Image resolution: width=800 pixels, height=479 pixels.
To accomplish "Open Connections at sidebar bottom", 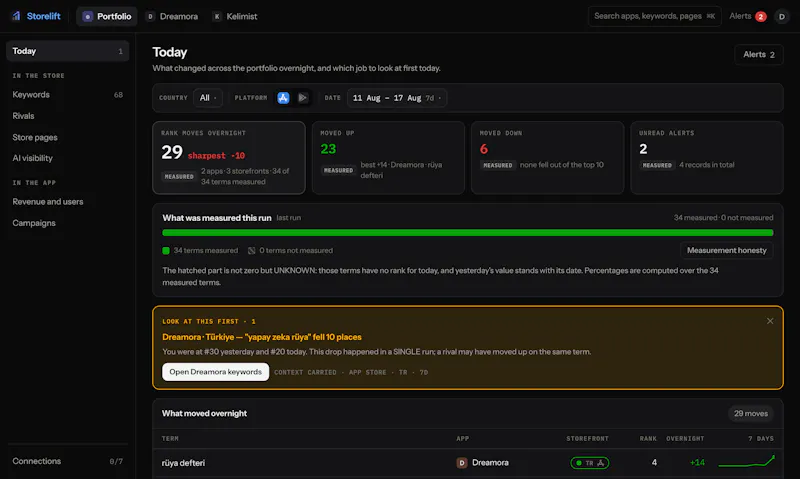I will pos(67,461).
